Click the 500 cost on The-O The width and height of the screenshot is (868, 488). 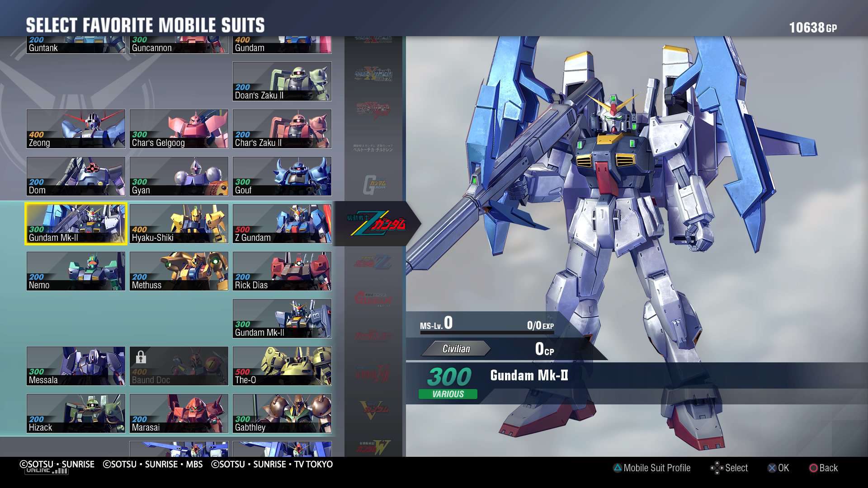click(242, 372)
